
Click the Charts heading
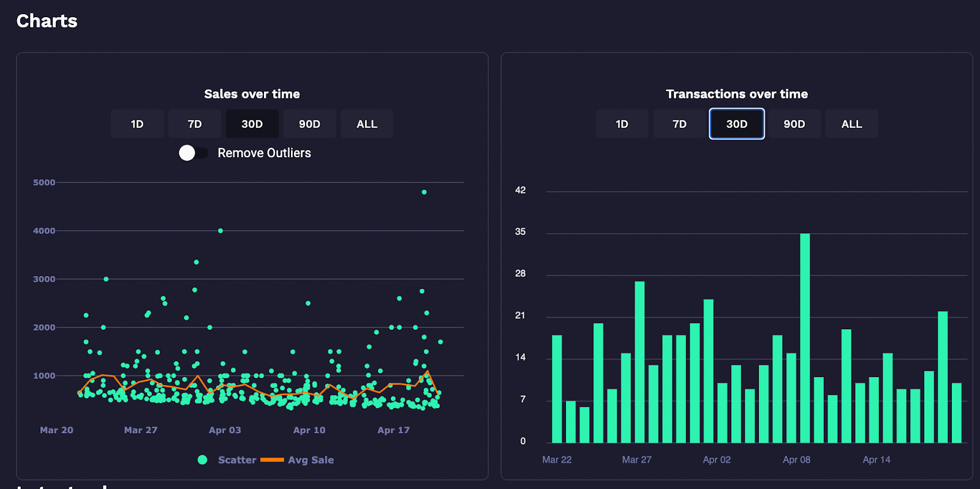[x=47, y=21]
